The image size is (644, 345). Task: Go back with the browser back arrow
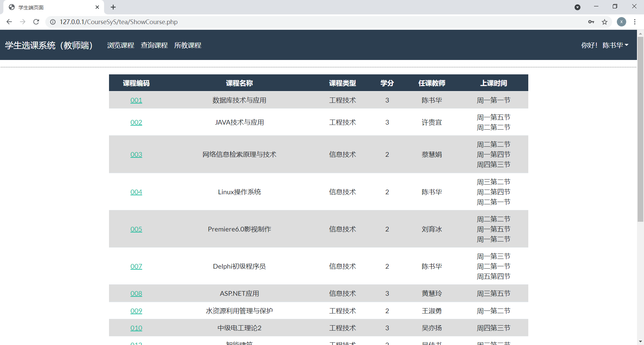(x=9, y=22)
